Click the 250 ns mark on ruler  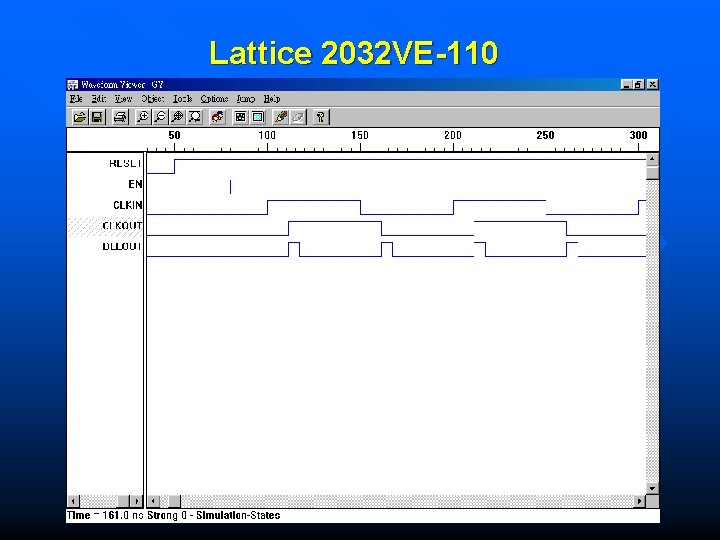546,135
